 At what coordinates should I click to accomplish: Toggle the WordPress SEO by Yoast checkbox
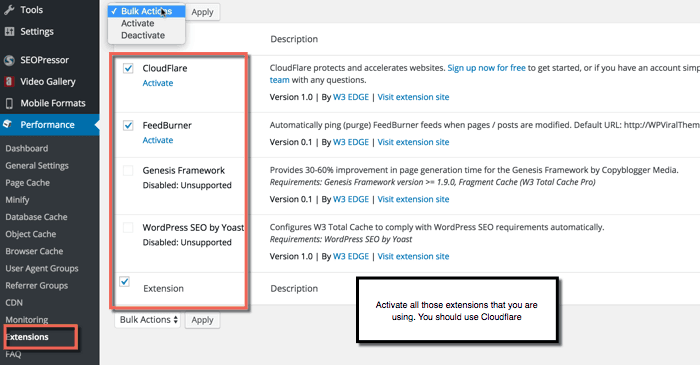128,228
